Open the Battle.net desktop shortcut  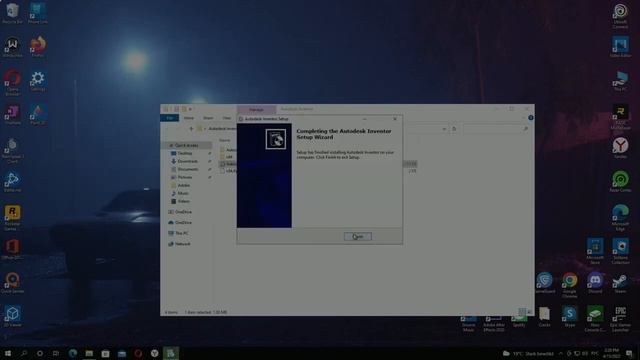coord(12,182)
